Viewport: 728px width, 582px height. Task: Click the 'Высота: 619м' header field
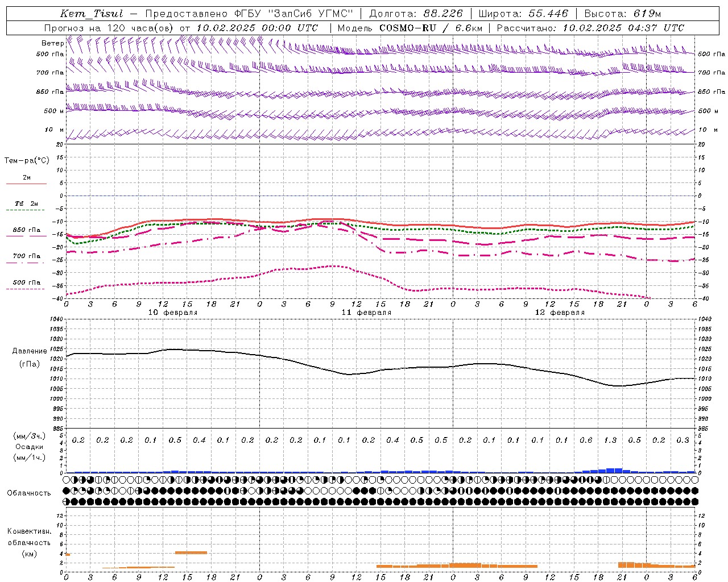623,14
